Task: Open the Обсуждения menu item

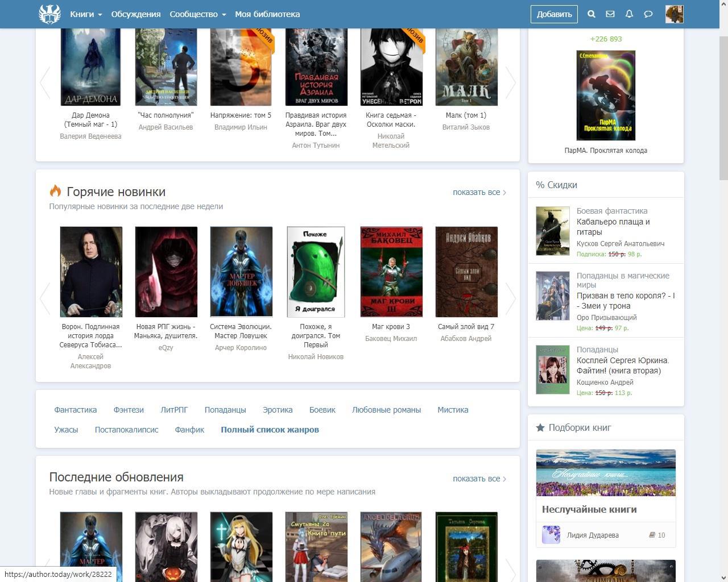Action: pos(136,14)
